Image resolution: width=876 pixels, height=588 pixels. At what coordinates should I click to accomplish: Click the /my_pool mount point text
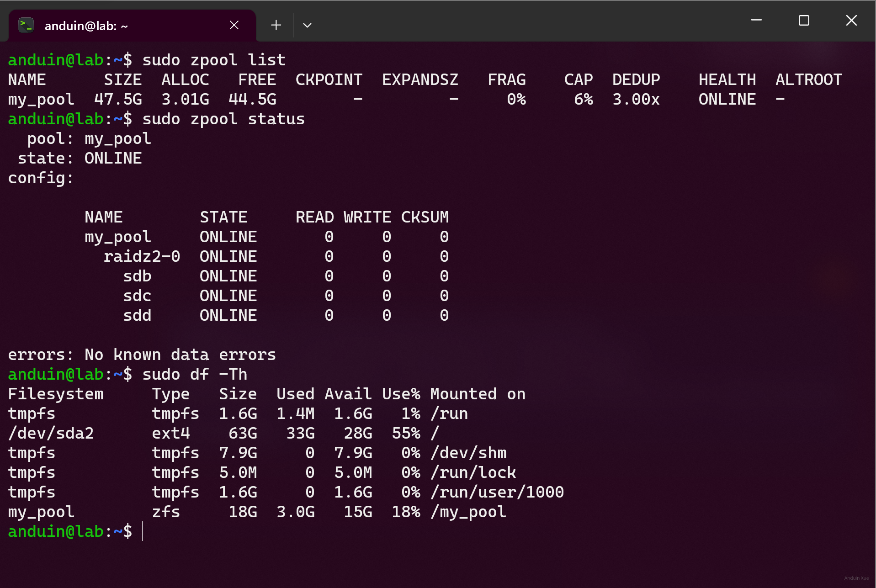pyautogui.click(x=468, y=512)
